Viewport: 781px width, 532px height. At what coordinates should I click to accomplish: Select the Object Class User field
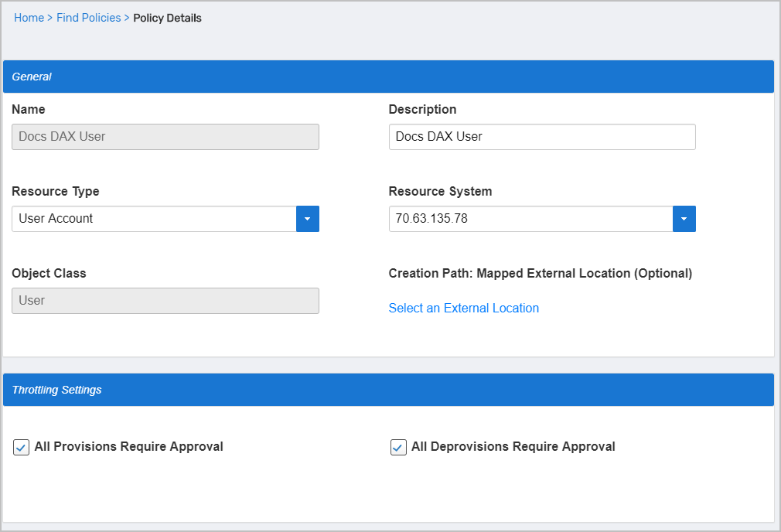pyautogui.click(x=165, y=301)
